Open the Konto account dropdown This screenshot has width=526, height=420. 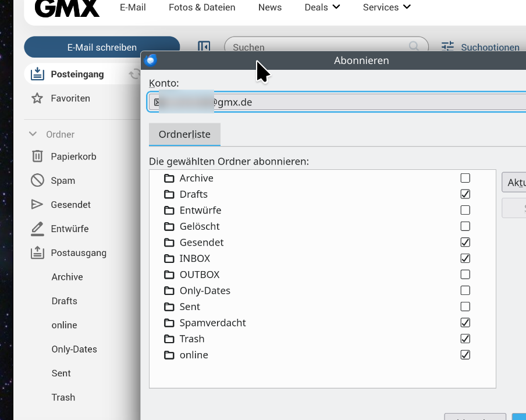pyautogui.click(x=336, y=102)
